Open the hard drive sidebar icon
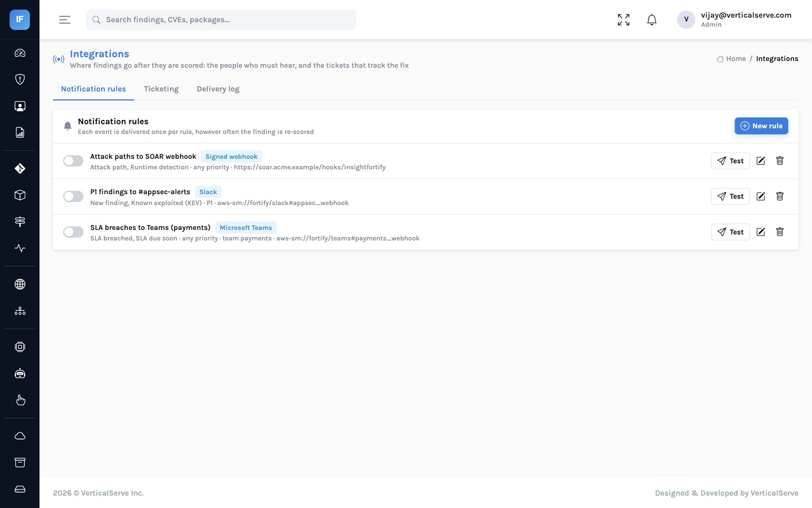This screenshot has height=508, width=812. (20, 489)
